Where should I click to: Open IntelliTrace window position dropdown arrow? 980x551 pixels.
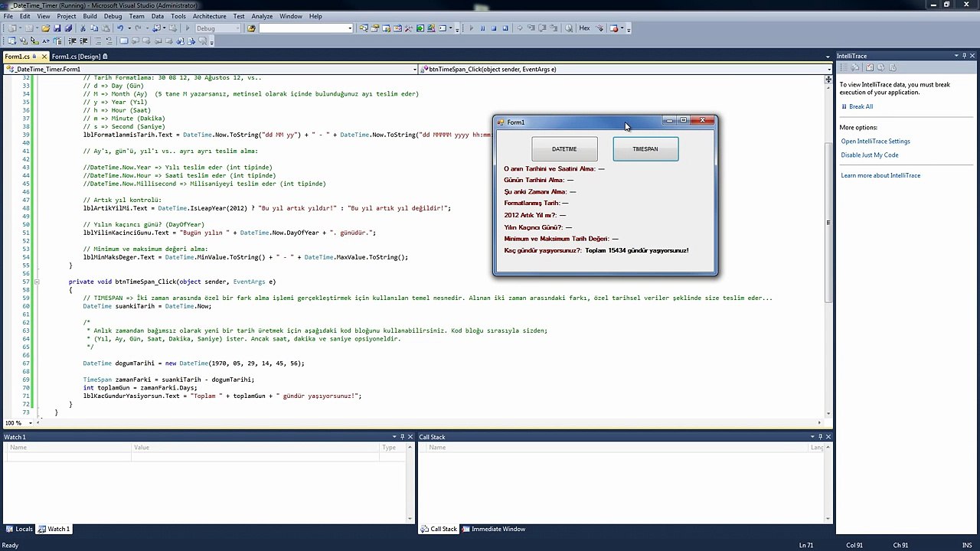click(x=955, y=56)
